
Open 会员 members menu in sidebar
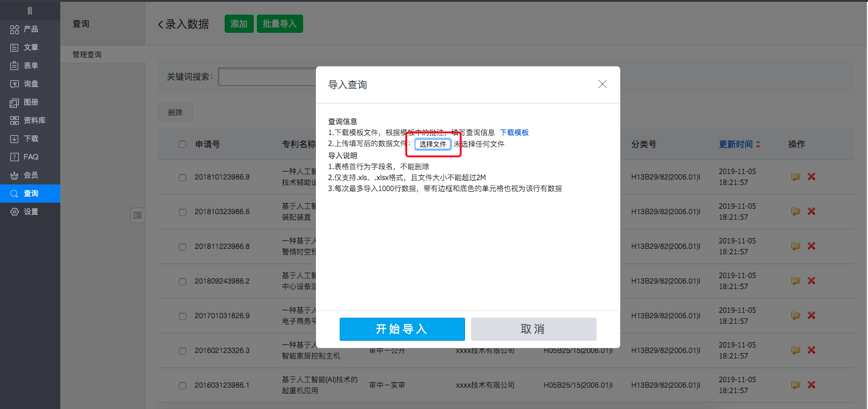(x=30, y=175)
